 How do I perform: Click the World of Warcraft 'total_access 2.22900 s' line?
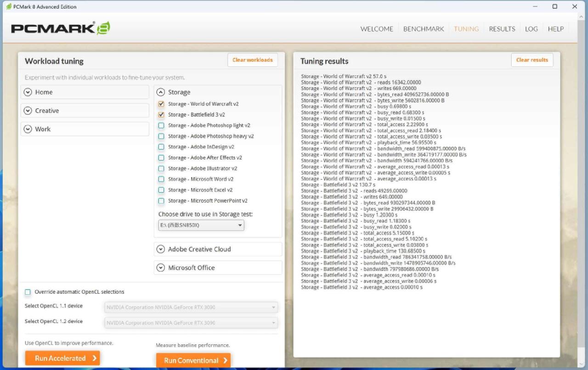point(364,124)
